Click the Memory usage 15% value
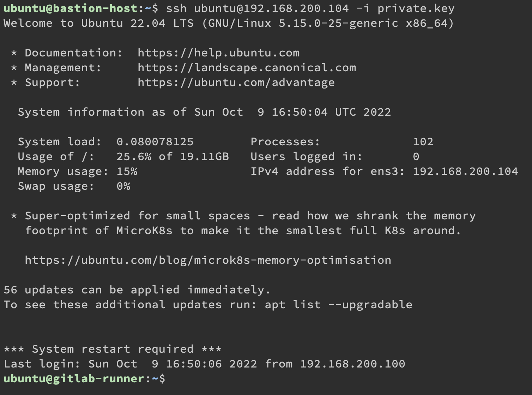532x395 pixels. click(x=127, y=171)
